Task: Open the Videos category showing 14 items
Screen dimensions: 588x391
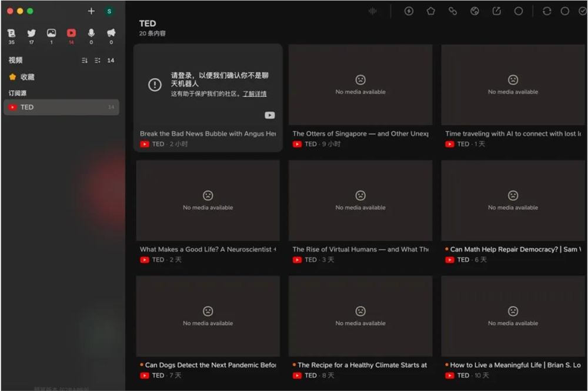Action: click(x=71, y=35)
